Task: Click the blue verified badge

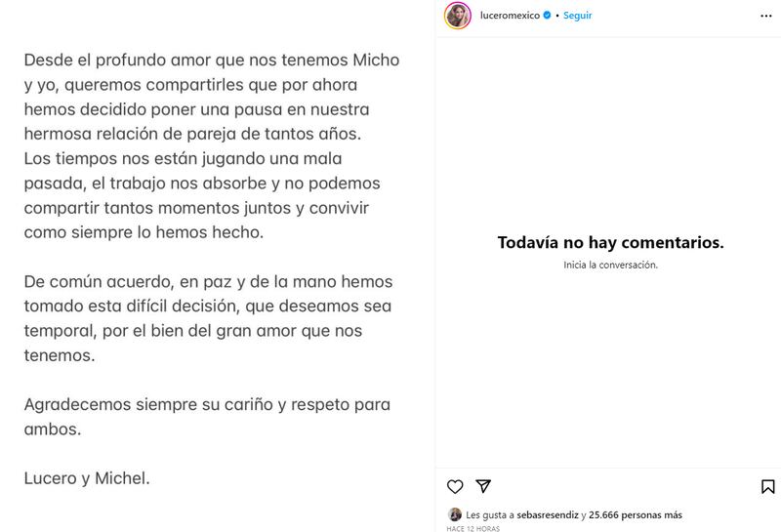Action: tap(547, 16)
